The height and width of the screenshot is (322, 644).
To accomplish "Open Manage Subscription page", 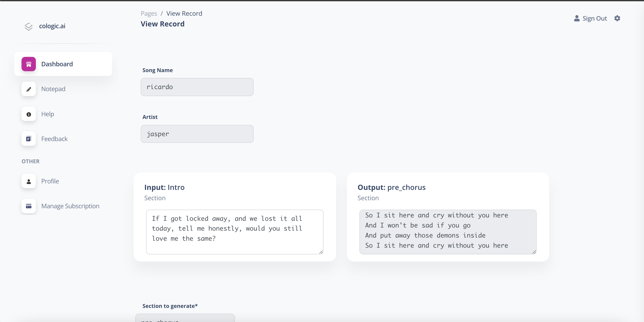I will [x=70, y=206].
